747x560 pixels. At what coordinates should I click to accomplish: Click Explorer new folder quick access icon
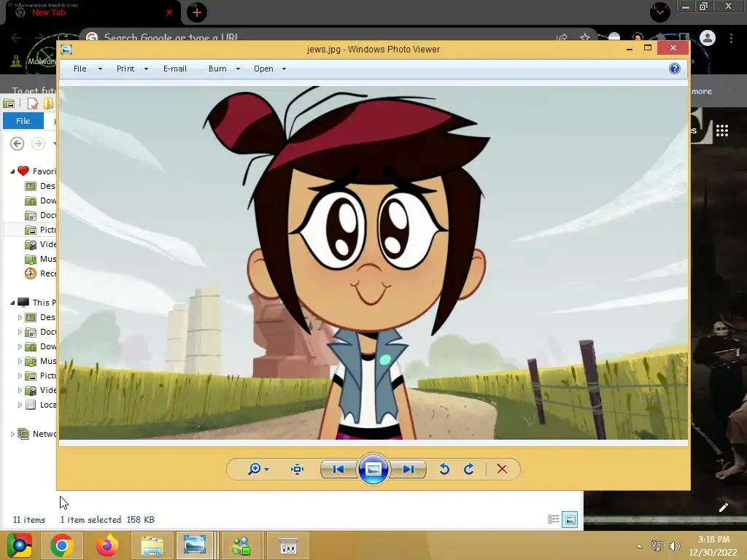tap(49, 104)
